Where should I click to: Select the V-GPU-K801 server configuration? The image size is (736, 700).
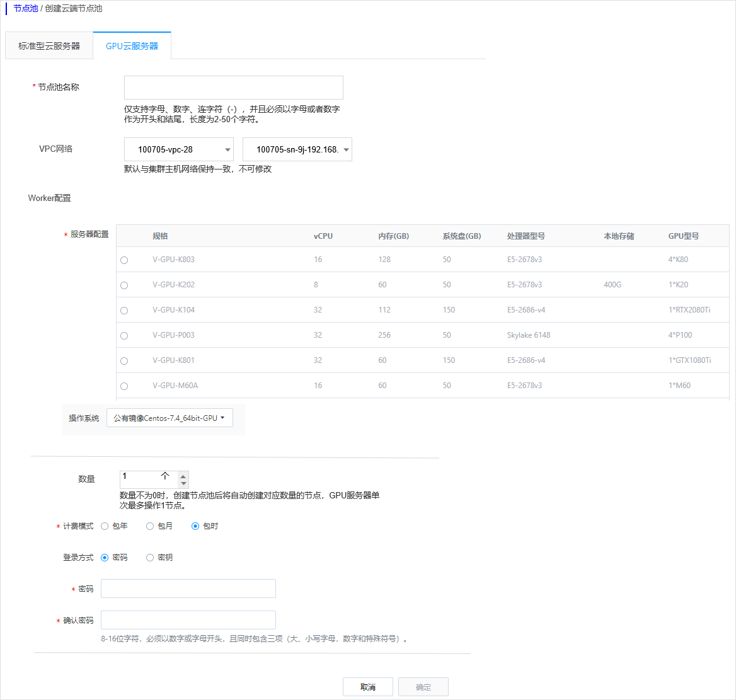[124, 360]
